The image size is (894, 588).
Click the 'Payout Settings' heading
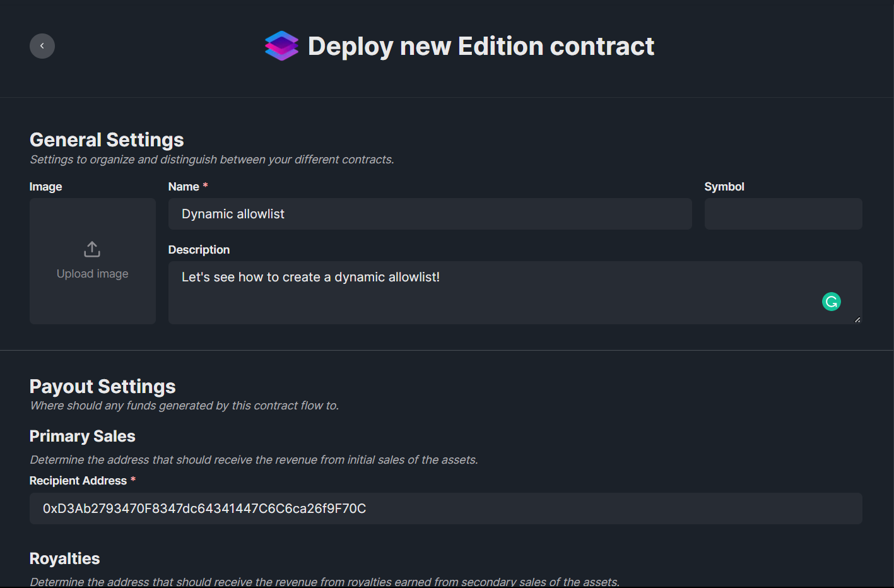click(103, 386)
